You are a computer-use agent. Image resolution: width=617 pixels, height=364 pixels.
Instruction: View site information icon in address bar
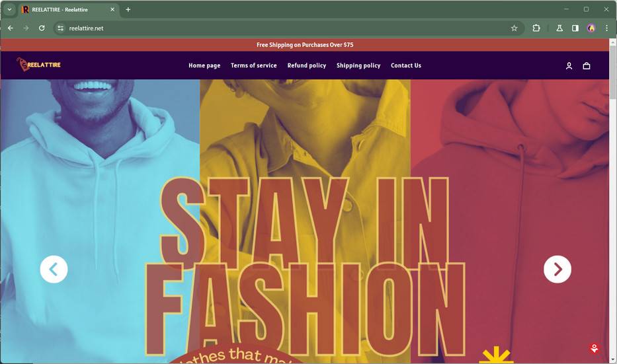(60, 28)
